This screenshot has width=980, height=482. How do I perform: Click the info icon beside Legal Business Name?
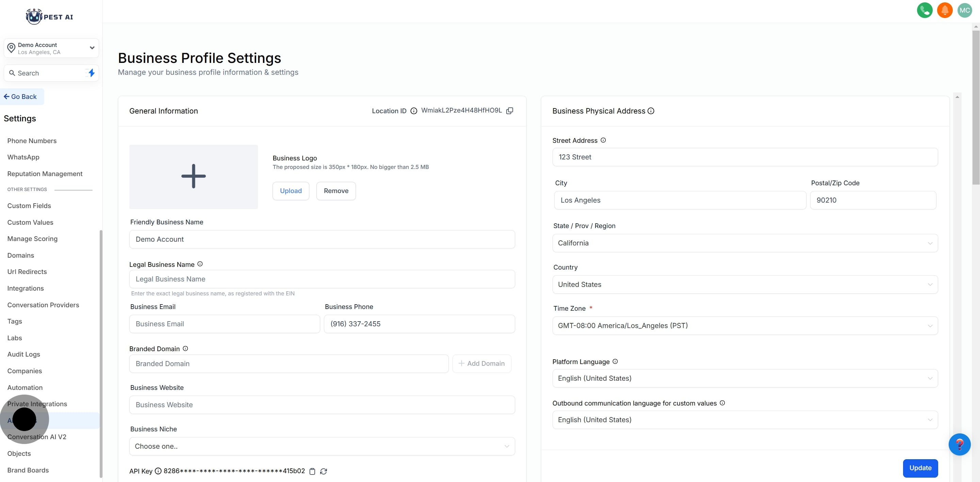point(200,264)
